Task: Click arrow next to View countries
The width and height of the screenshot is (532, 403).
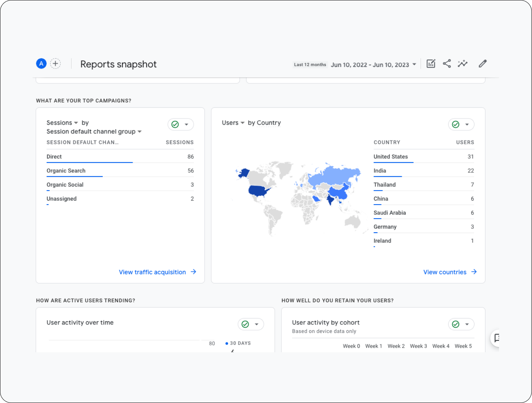Action: pyautogui.click(x=474, y=272)
